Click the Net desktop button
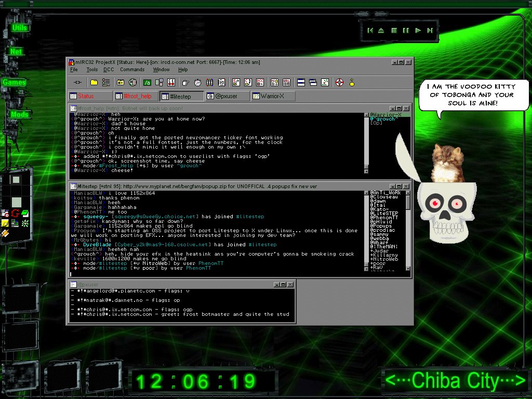 click(16, 51)
